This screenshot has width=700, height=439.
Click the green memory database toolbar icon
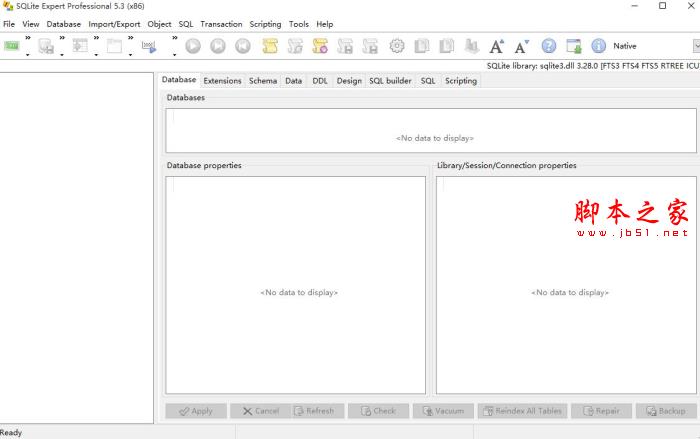pyautogui.click(x=12, y=46)
